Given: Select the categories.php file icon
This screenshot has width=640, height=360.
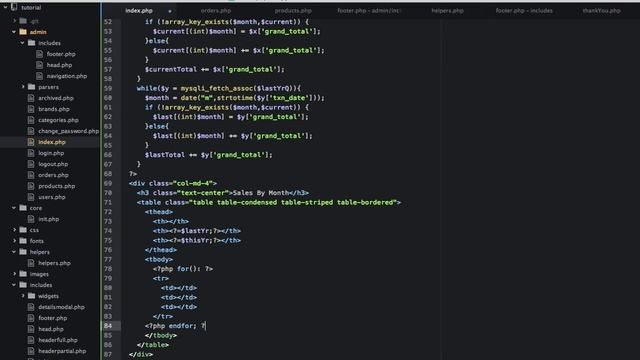Looking at the screenshot, I should (x=31, y=120).
